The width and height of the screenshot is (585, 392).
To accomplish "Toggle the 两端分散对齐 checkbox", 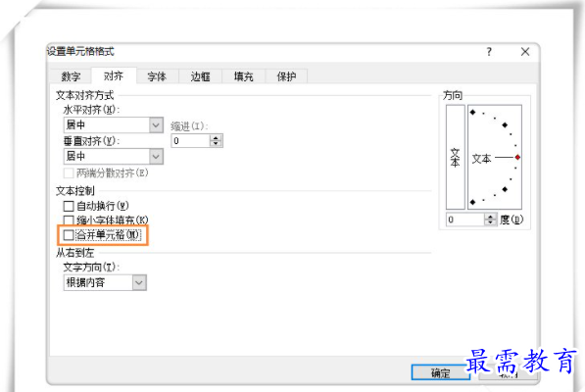I will click(x=69, y=173).
